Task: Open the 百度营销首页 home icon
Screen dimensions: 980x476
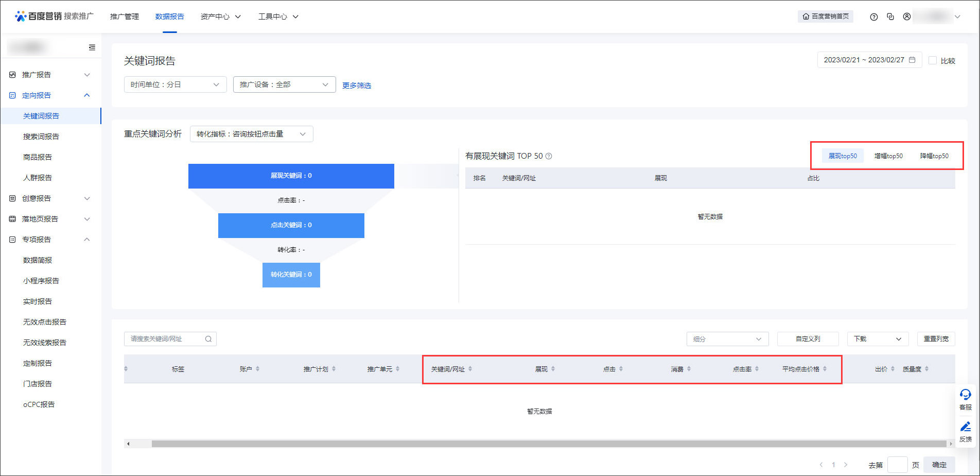Action: tap(806, 16)
